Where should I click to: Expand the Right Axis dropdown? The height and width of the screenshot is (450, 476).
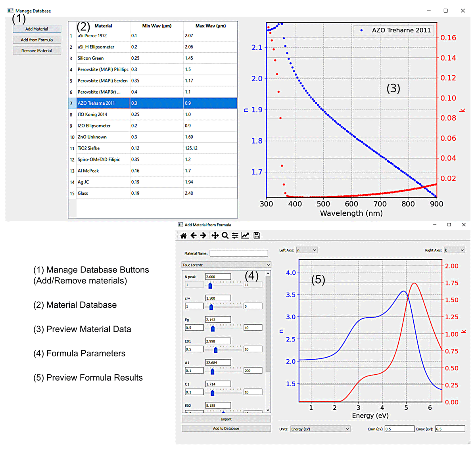pyautogui.click(x=454, y=250)
